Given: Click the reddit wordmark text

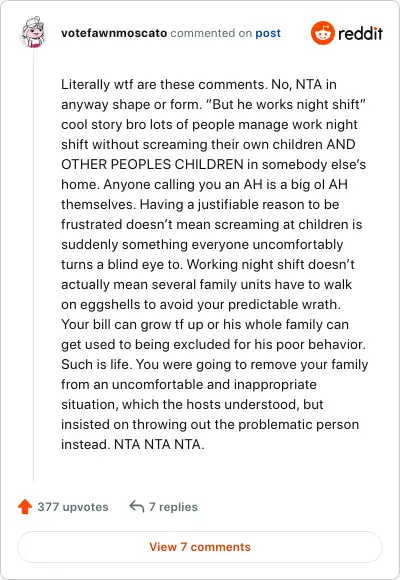Looking at the screenshot, I should 360,33.
